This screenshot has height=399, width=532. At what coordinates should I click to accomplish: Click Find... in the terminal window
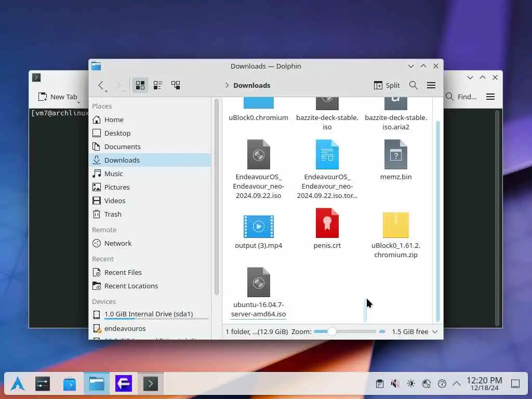click(461, 97)
